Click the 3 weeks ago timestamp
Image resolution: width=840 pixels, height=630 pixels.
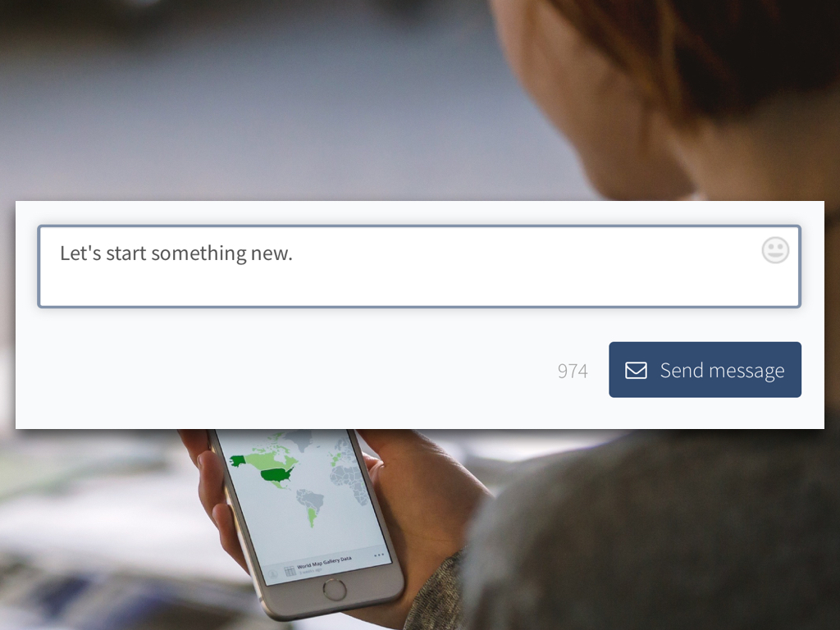(x=311, y=572)
